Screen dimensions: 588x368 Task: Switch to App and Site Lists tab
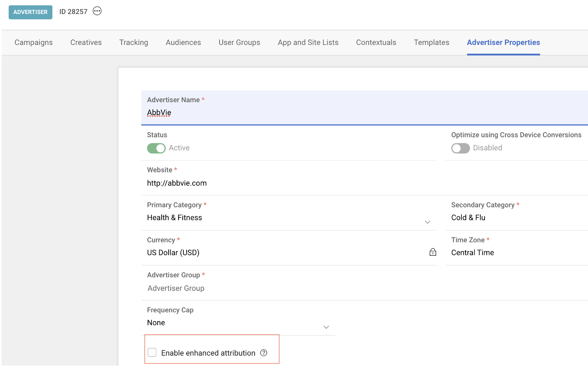click(x=308, y=42)
